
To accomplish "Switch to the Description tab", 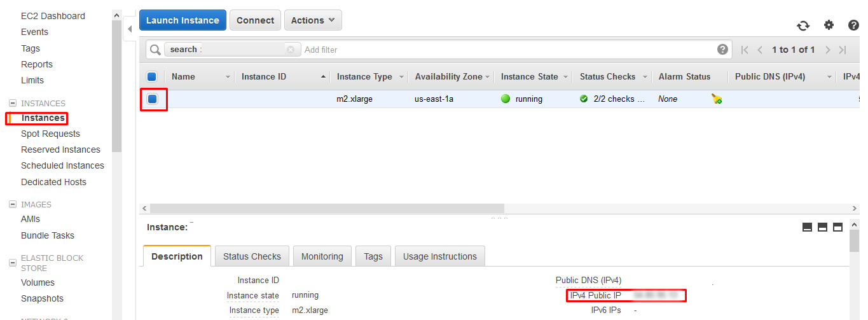I will pyautogui.click(x=177, y=256).
